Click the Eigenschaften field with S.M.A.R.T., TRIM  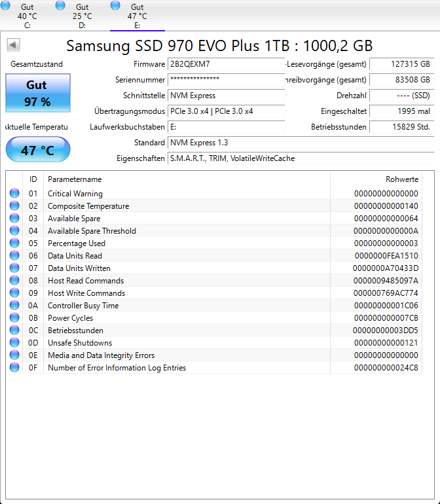click(301, 158)
